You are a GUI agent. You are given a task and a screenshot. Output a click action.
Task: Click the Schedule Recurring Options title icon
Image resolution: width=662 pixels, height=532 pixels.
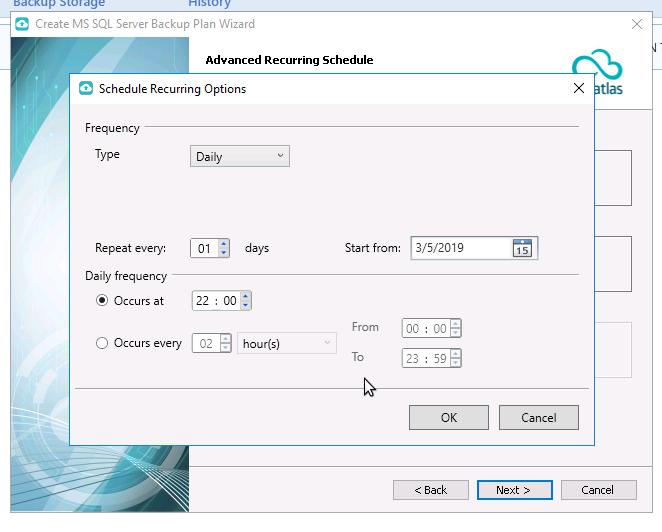click(x=86, y=88)
